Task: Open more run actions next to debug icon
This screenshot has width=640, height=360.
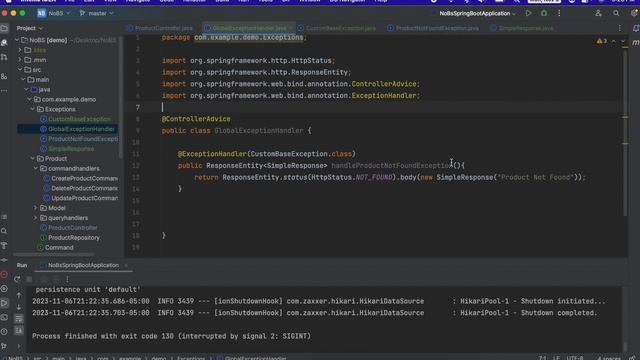Action: tap(559, 13)
